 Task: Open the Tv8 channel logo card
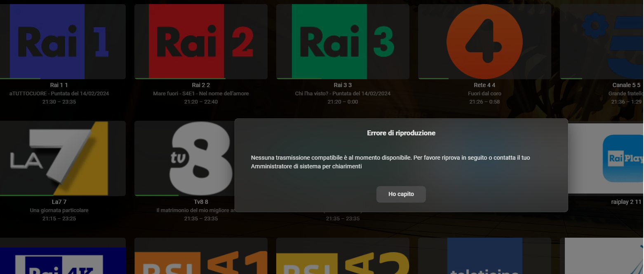185,158
